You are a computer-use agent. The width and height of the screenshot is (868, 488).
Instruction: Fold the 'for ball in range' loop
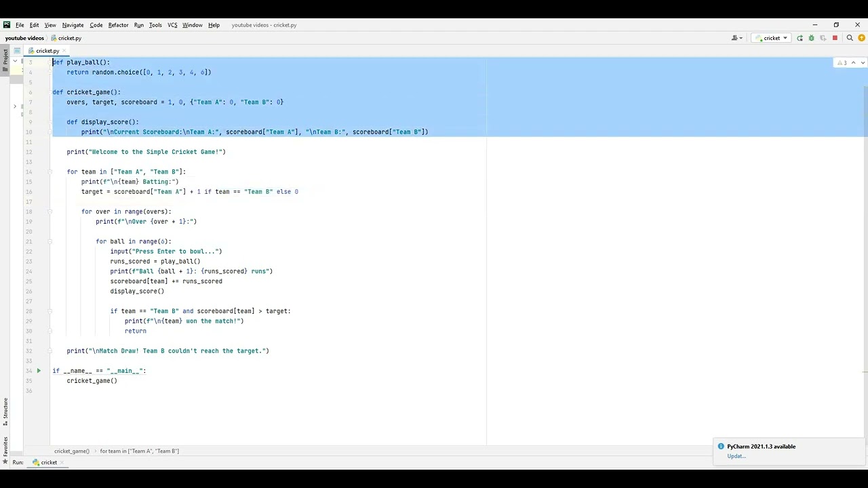click(50, 241)
